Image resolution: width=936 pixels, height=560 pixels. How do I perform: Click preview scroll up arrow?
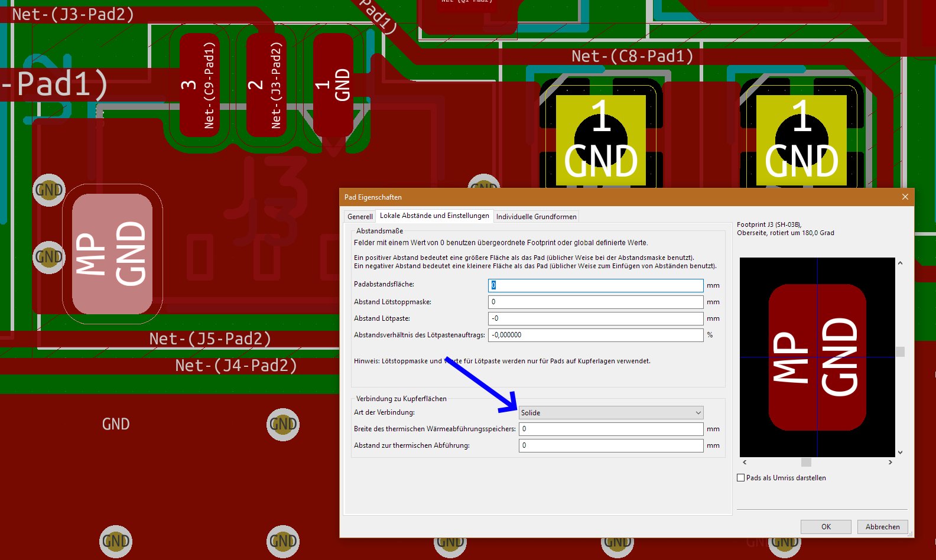pos(900,263)
